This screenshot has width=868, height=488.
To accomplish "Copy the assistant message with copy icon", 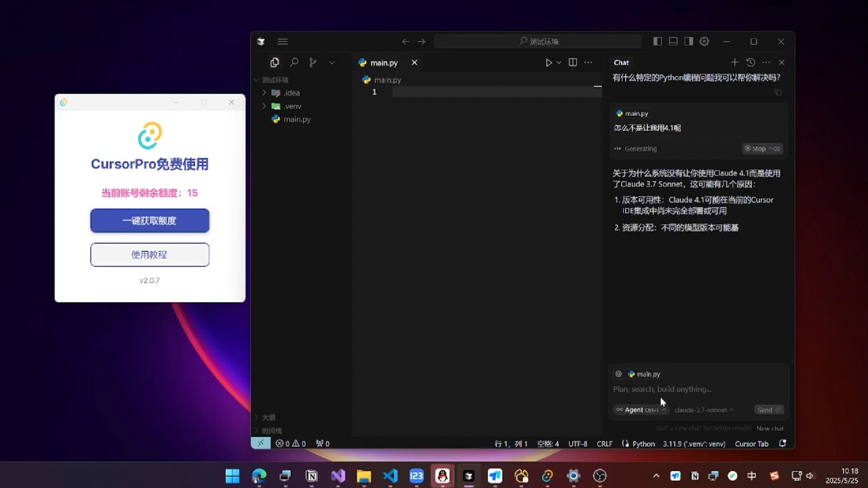I will point(778,93).
